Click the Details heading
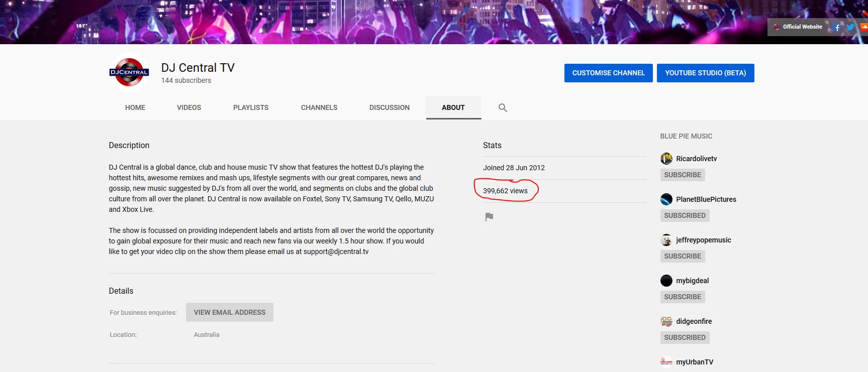Image resolution: width=868 pixels, height=372 pixels. click(x=121, y=291)
